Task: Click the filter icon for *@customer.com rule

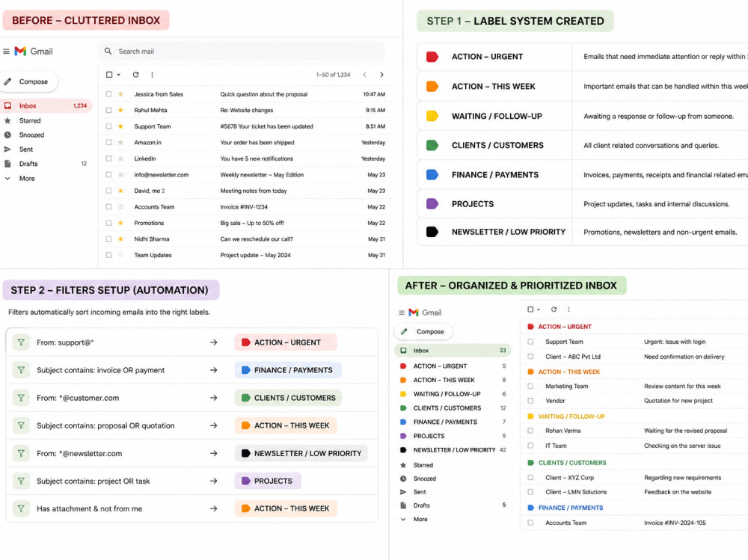Action: [21, 397]
